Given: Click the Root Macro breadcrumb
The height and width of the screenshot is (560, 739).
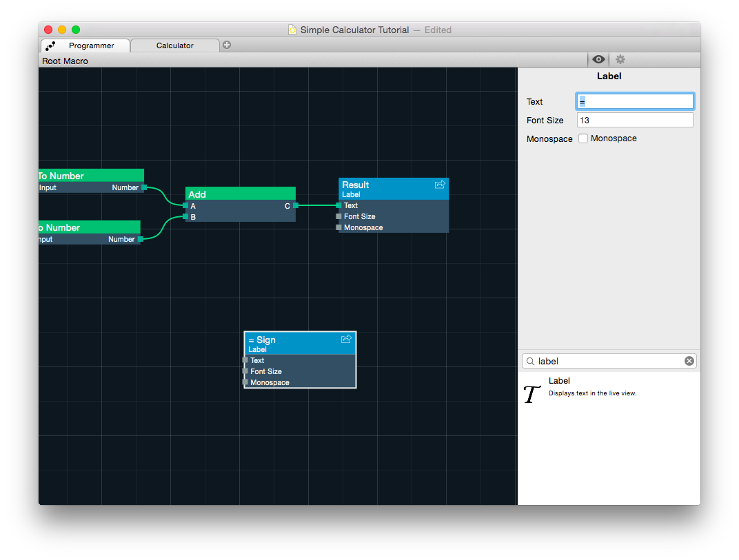Looking at the screenshot, I should [x=65, y=61].
